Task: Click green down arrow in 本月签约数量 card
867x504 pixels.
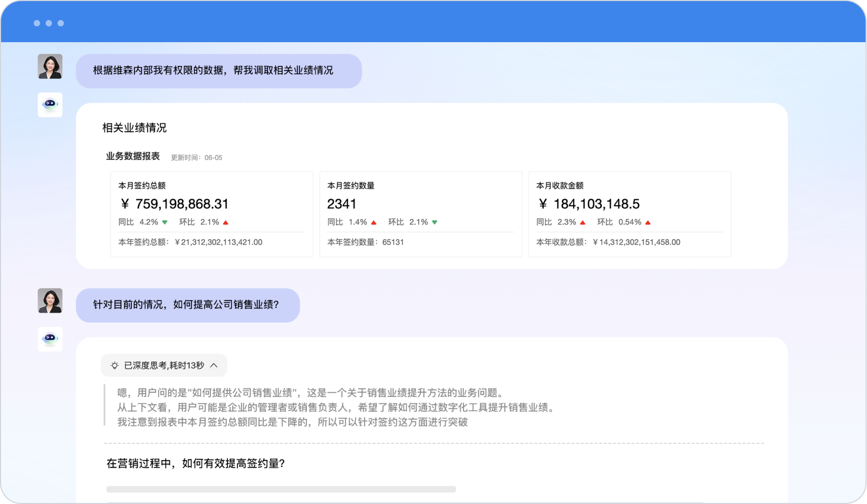Action: pos(435,222)
